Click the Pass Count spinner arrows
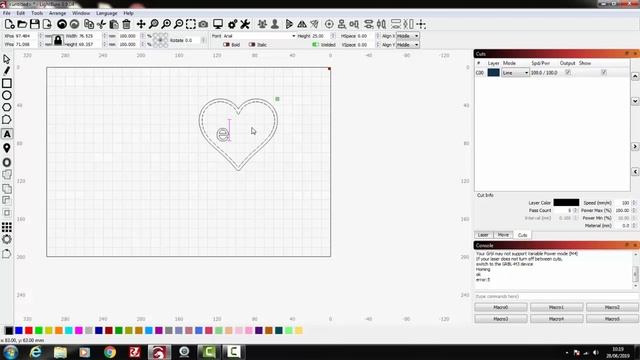The height and width of the screenshot is (360, 640). click(x=575, y=210)
